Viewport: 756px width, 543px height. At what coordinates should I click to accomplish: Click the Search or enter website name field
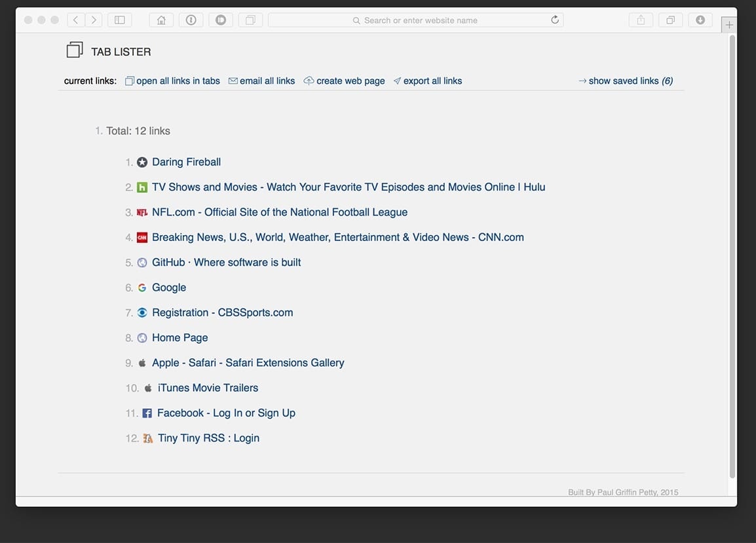pos(415,20)
